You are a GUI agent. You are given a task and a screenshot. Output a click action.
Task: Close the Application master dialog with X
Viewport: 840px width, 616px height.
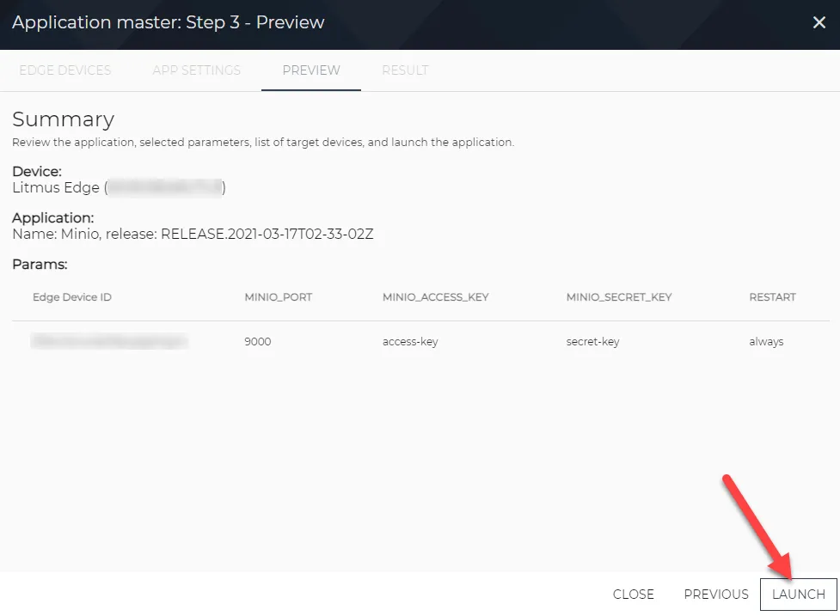[819, 22]
